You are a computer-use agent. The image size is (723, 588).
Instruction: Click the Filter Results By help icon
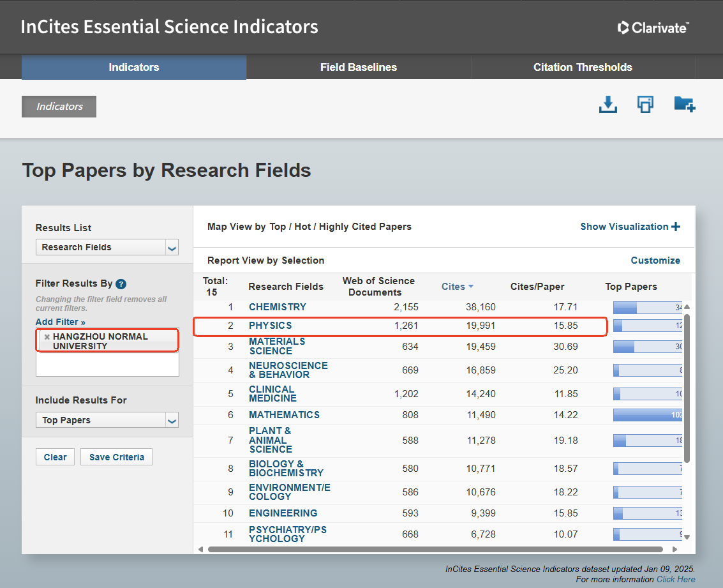coord(121,284)
